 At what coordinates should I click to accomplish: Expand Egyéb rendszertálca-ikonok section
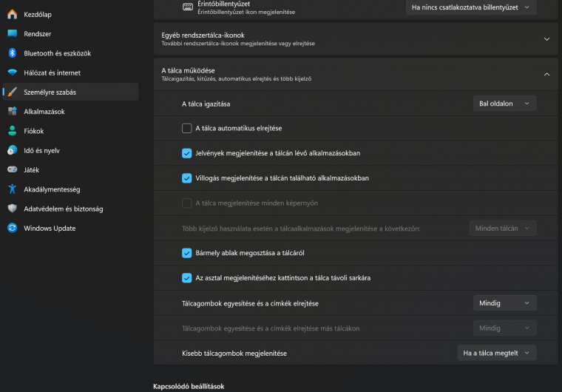pos(546,39)
